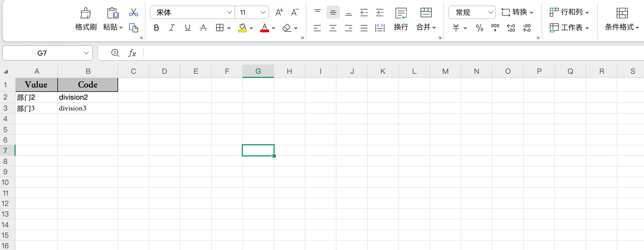Click the Copy icon below scissors
Image resolution: width=644 pixels, height=250 pixels.
coord(134,28)
